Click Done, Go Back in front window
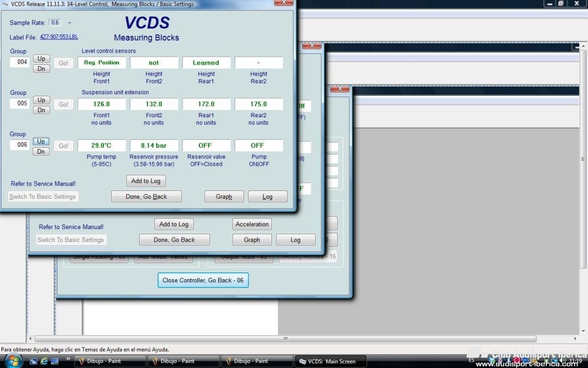This screenshot has width=588, height=368. pyautogui.click(x=147, y=197)
